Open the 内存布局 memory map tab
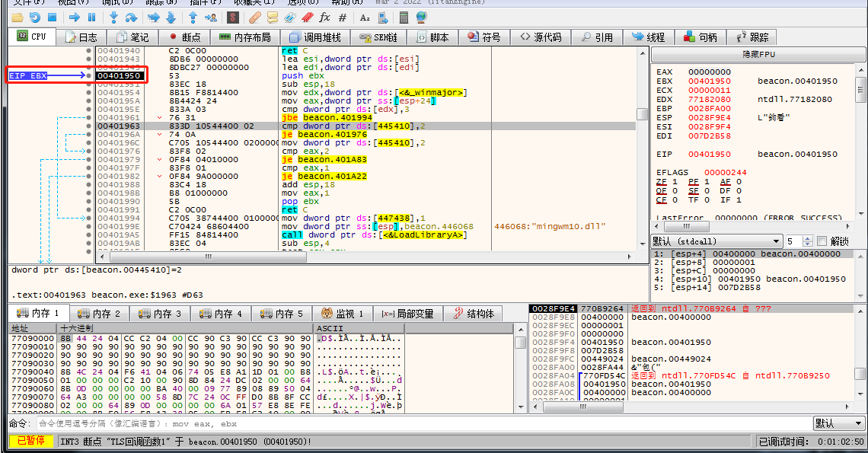 [x=245, y=37]
